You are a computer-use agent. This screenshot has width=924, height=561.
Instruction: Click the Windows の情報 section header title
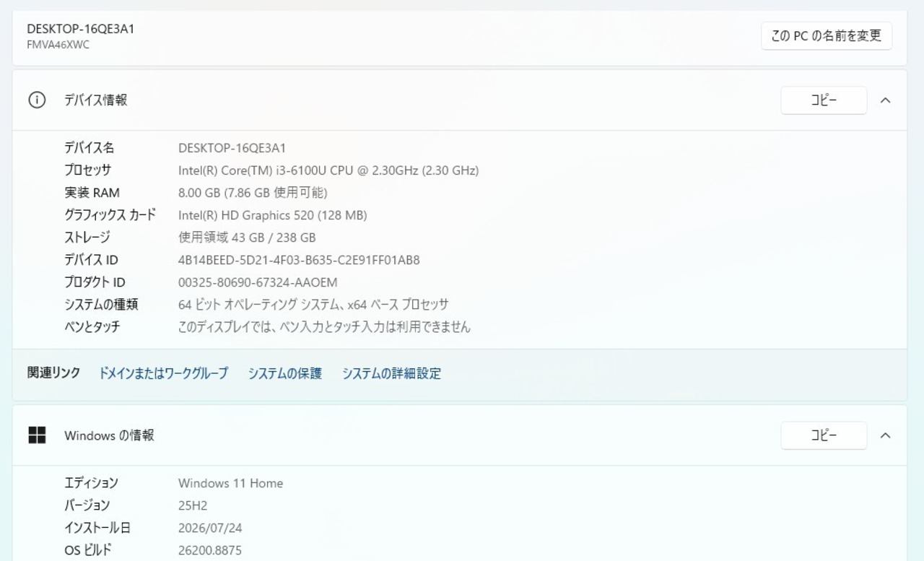(109, 435)
